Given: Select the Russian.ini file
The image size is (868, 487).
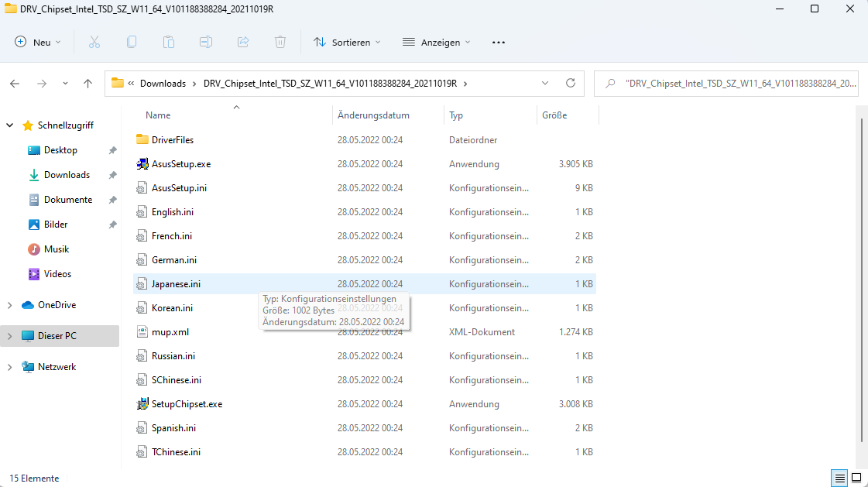Looking at the screenshot, I should (173, 356).
